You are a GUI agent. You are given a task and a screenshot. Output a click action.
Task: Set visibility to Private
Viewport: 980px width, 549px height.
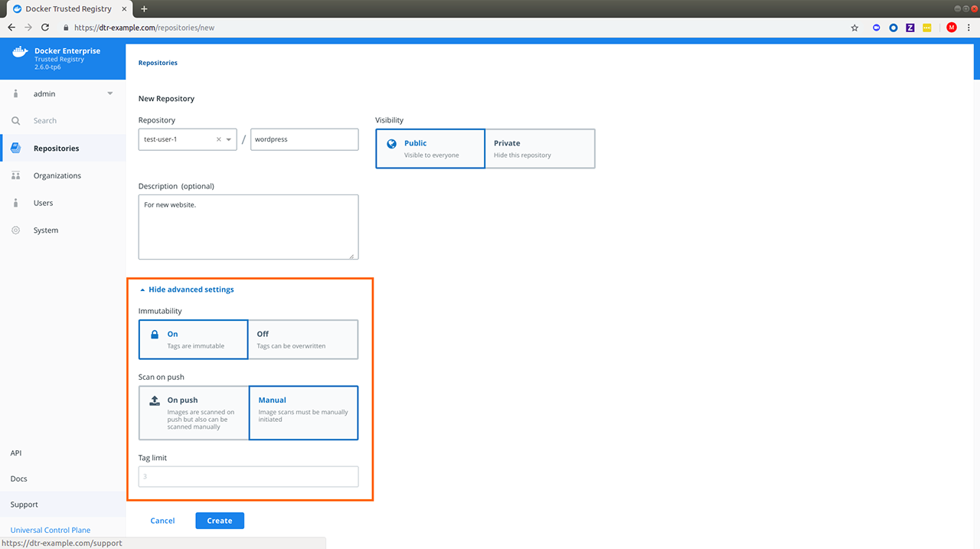[x=540, y=149]
